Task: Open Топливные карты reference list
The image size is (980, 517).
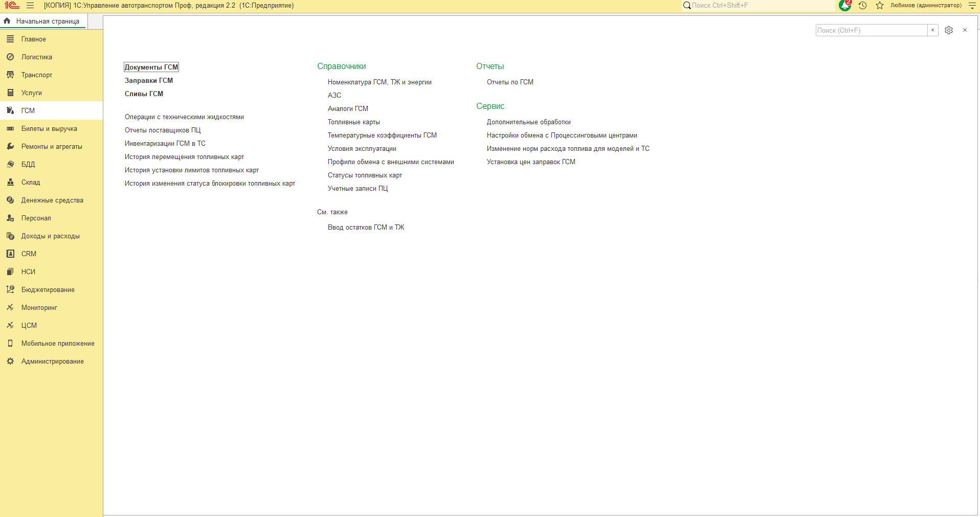Action: 354,122
